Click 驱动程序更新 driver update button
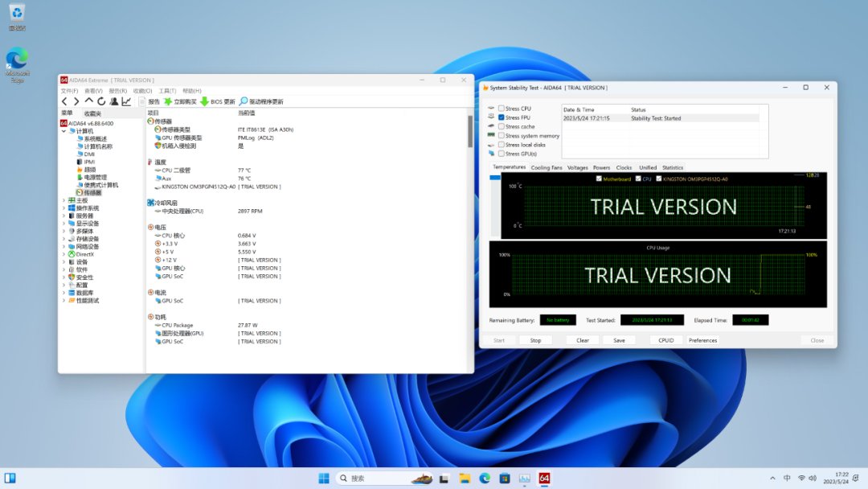Viewport: 868px width, 489px height. coord(261,101)
